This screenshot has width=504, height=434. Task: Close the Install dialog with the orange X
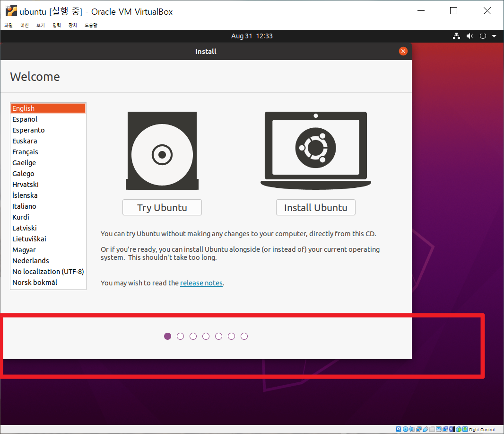click(x=403, y=51)
